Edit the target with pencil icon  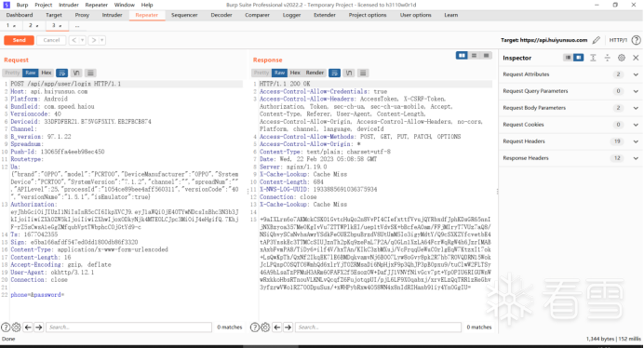point(596,40)
